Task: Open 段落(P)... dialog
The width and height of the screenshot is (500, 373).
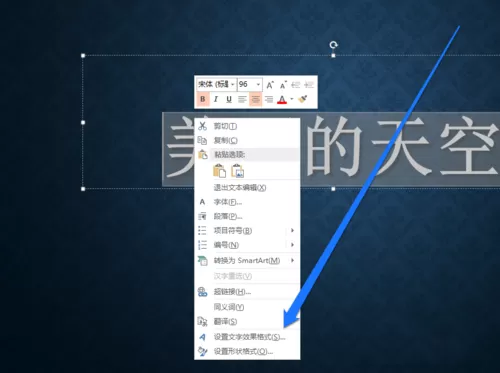Action: (247, 216)
